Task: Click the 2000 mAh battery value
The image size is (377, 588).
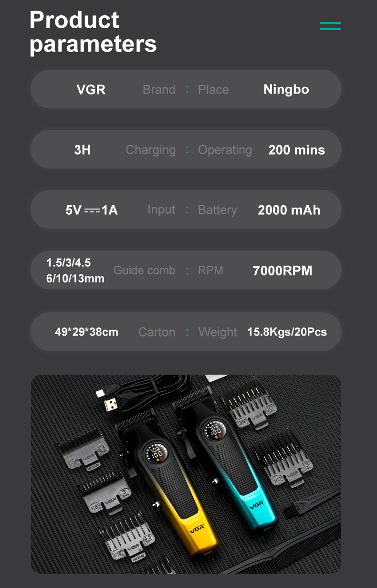Action: pos(289,210)
